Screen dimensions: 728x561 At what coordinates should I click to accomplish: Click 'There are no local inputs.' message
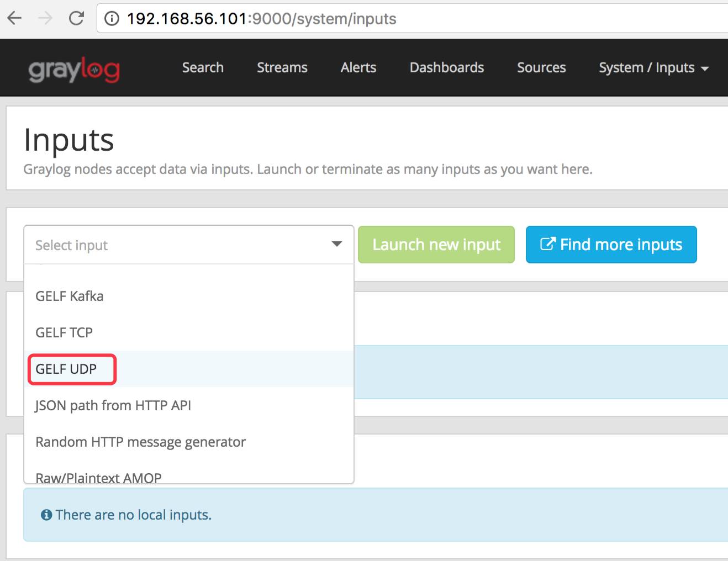pos(134,515)
